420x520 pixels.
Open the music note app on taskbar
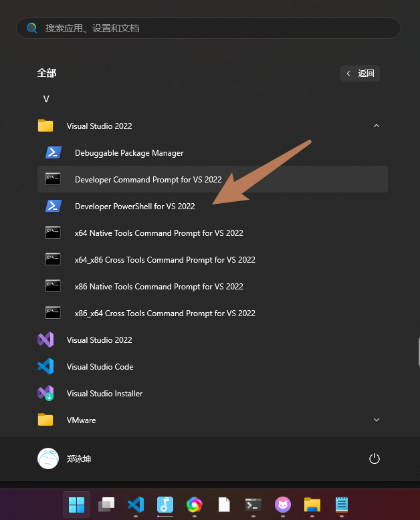click(165, 505)
